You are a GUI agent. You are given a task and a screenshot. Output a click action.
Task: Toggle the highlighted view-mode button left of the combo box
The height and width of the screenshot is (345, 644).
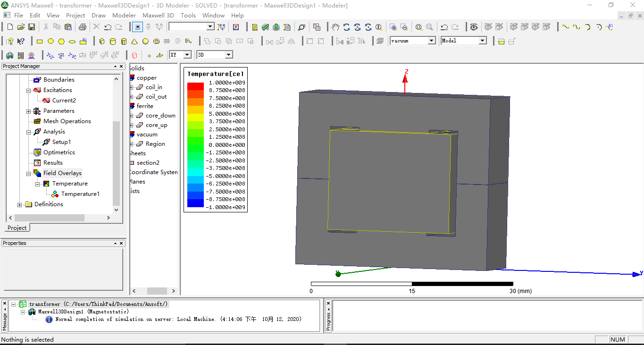[x=137, y=27]
